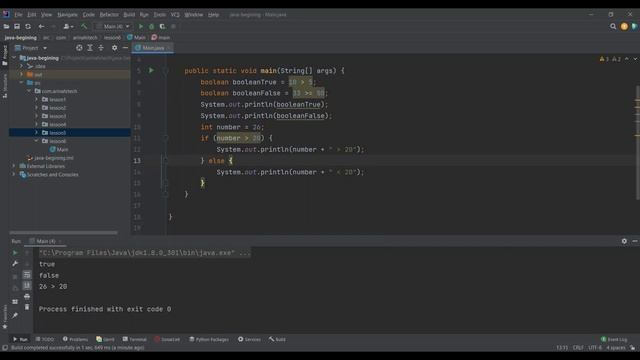Image resolution: width=640 pixels, height=360 pixels.
Task: Expand Scratches and Consoles node
Action: (x=14, y=174)
